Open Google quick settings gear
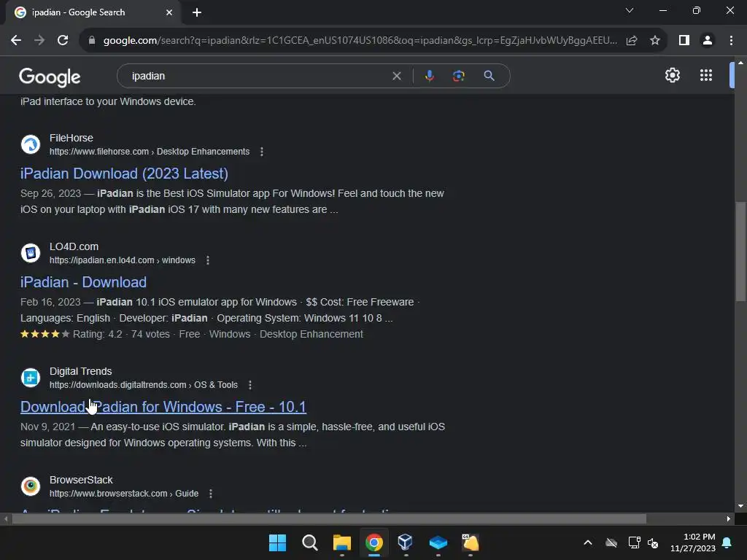747x560 pixels. pyautogui.click(x=672, y=75)
